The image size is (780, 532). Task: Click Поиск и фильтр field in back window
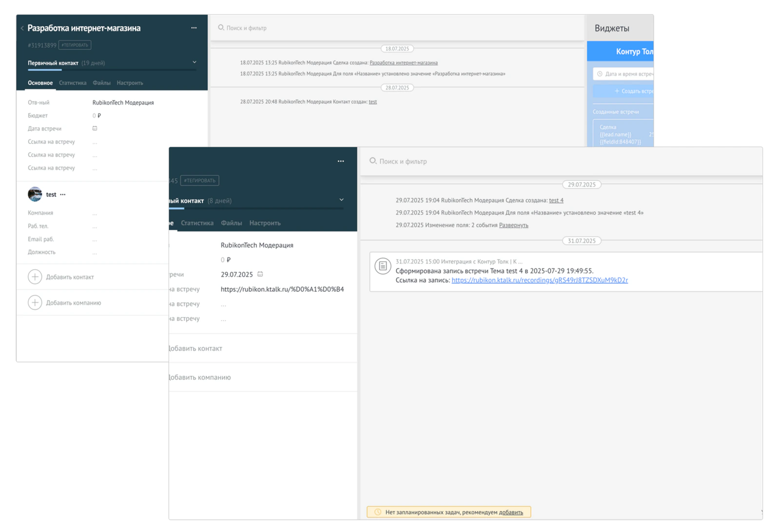[397, 28]
